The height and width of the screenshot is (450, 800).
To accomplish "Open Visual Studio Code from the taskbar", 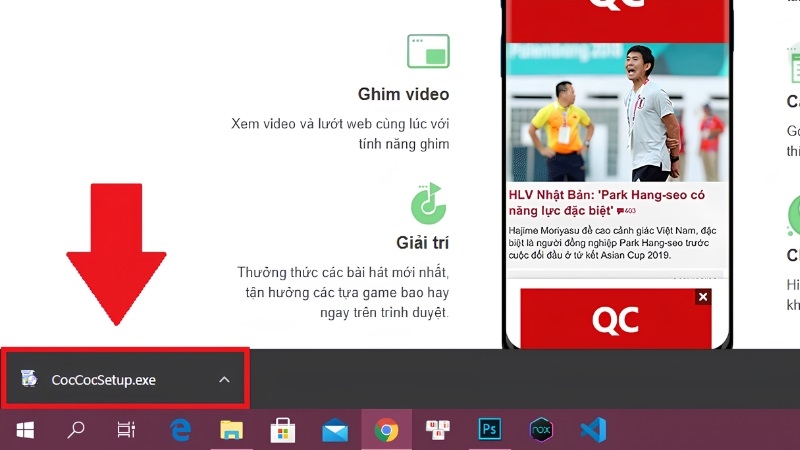I will 593,430.
